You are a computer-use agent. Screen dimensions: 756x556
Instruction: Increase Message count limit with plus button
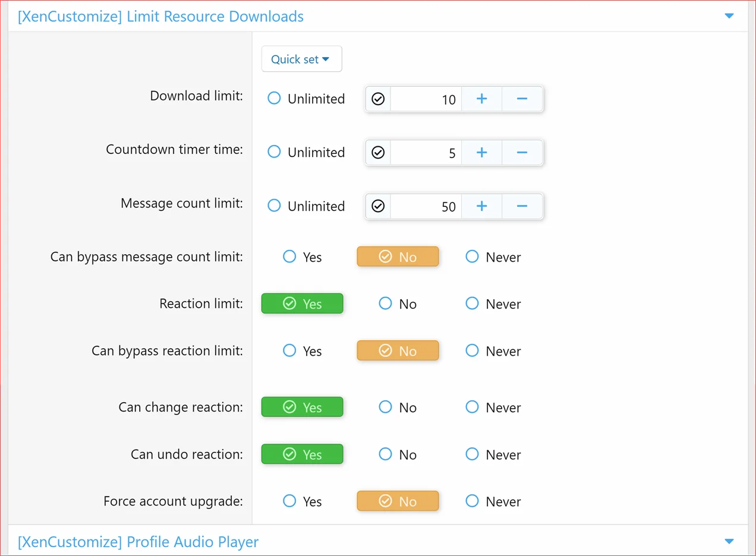(481, 206)
